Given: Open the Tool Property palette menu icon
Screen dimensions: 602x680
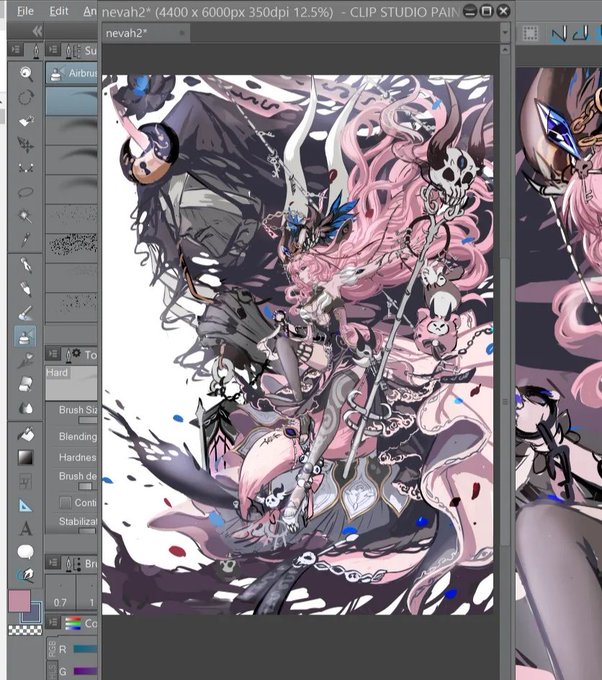Looking at the screenshot, I should [53, 354].
